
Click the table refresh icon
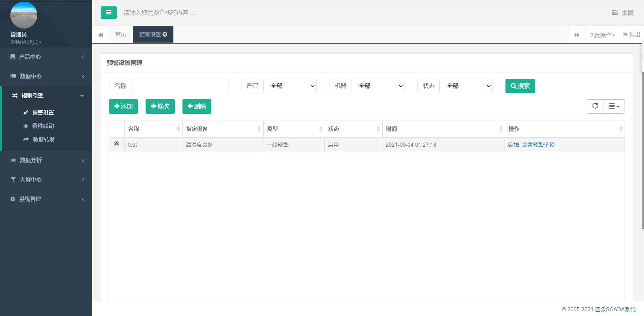click(595, 106)
